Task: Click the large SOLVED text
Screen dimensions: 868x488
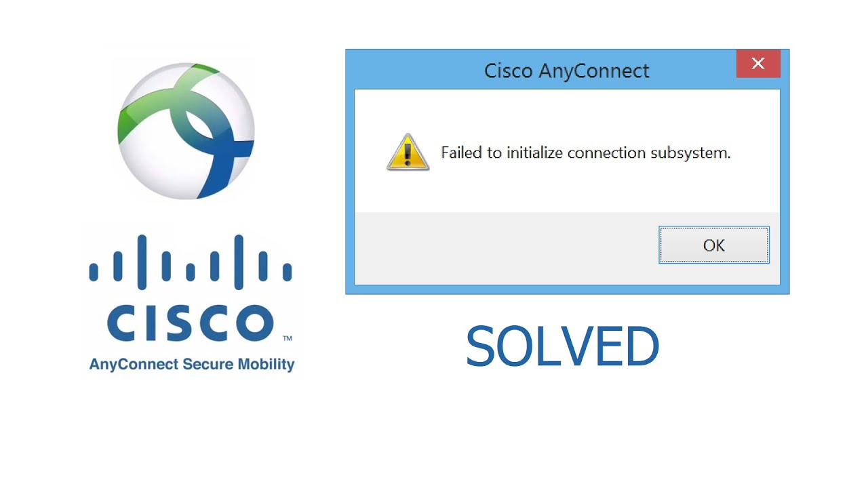Action: (x=562, y=346)
